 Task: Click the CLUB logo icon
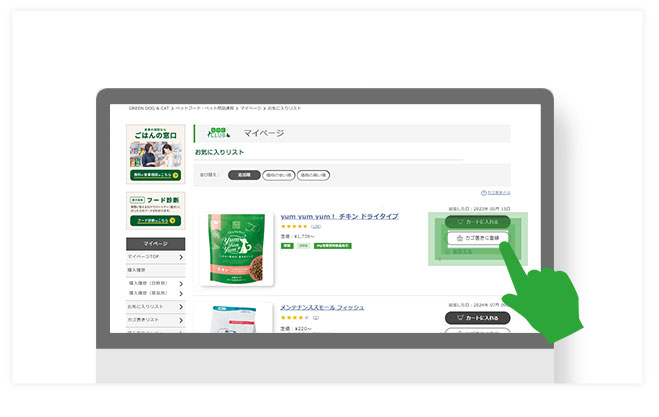click(x=219, y=133)
